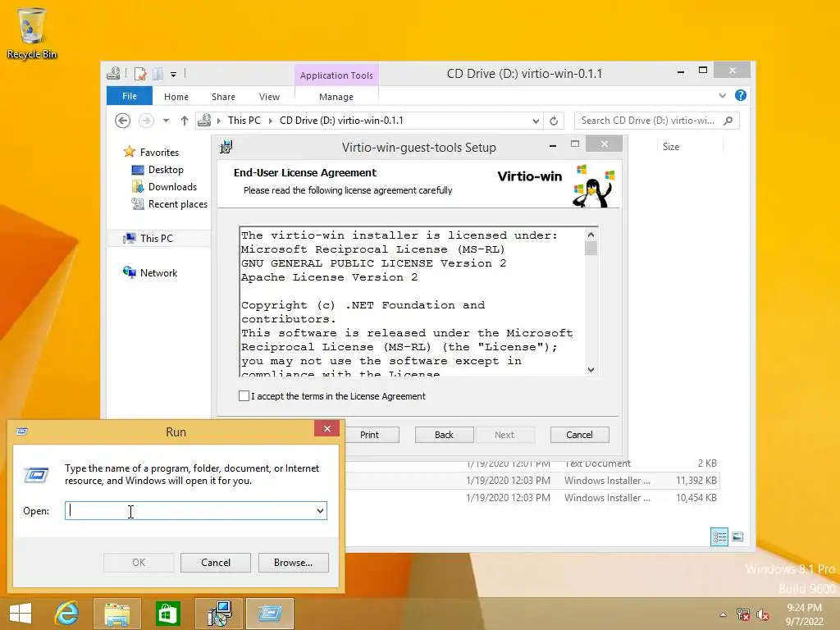Open Explorer Help question mark icon

[741, 95]
